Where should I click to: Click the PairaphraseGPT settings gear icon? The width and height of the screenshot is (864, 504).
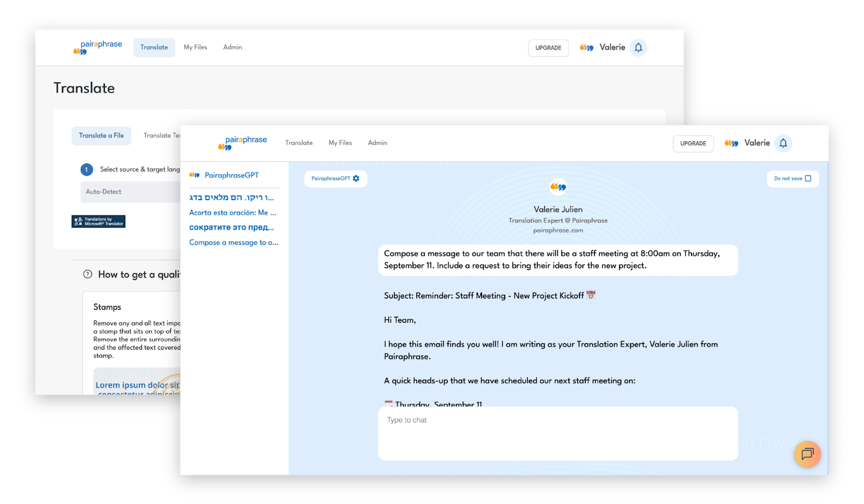click(356, 179)
